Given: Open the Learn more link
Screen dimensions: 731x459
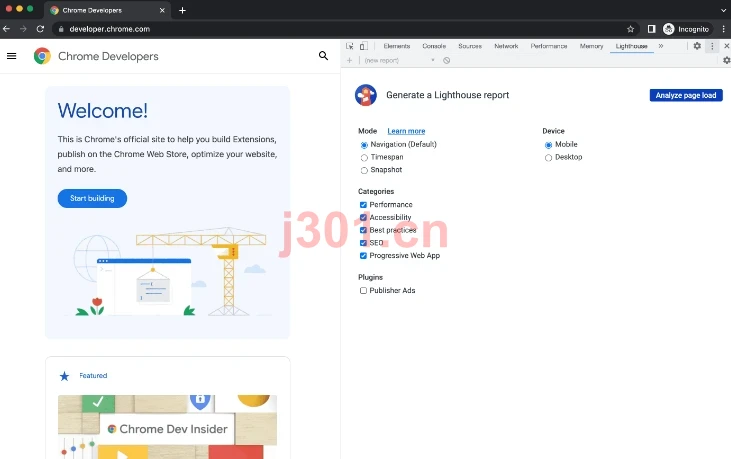Looking at the screenshot, I should coord(406,131).
